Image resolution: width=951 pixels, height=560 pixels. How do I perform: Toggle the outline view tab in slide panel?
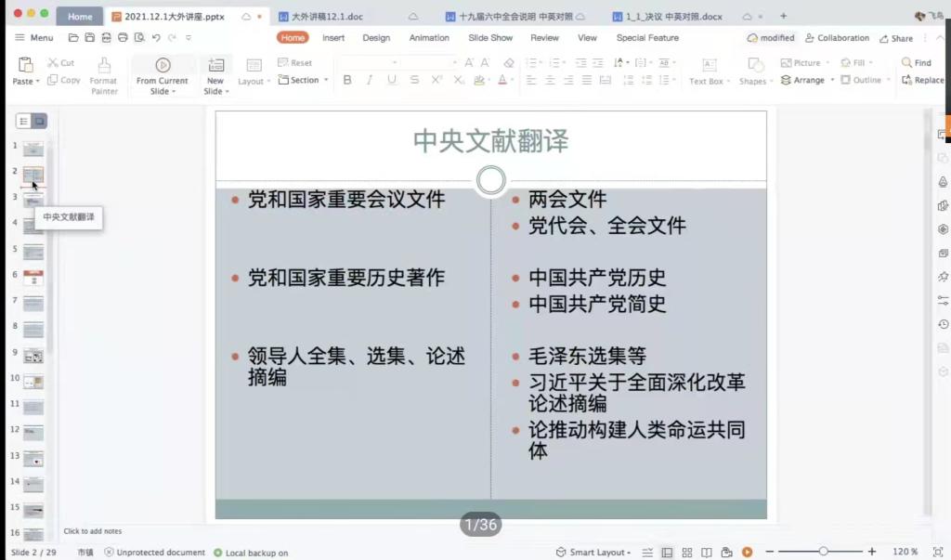click(24, 122)
